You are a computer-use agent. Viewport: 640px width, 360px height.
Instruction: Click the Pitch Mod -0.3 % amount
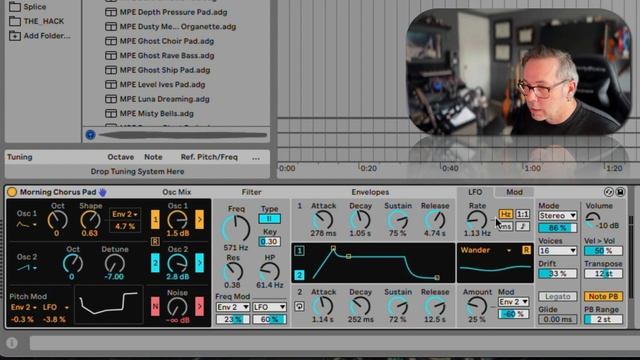22,319
